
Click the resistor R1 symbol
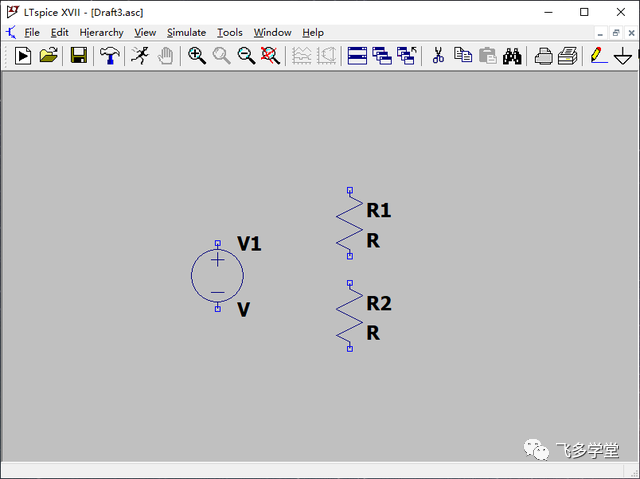click(349, 223)
